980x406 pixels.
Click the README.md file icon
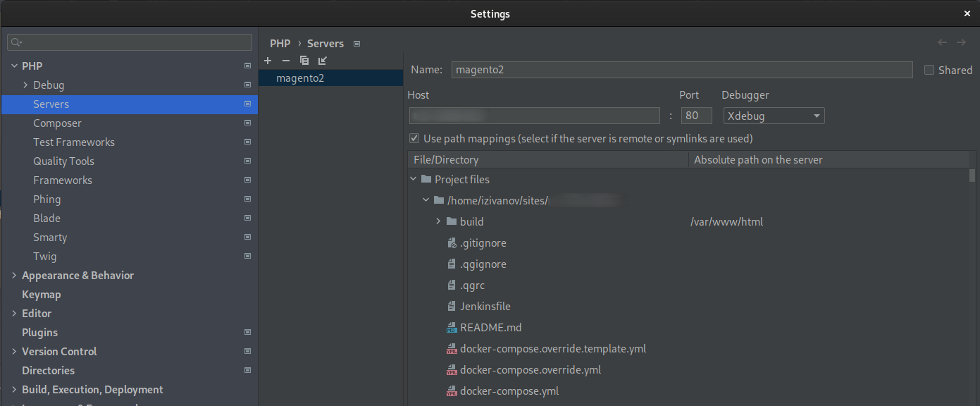(x=452, y=328)
